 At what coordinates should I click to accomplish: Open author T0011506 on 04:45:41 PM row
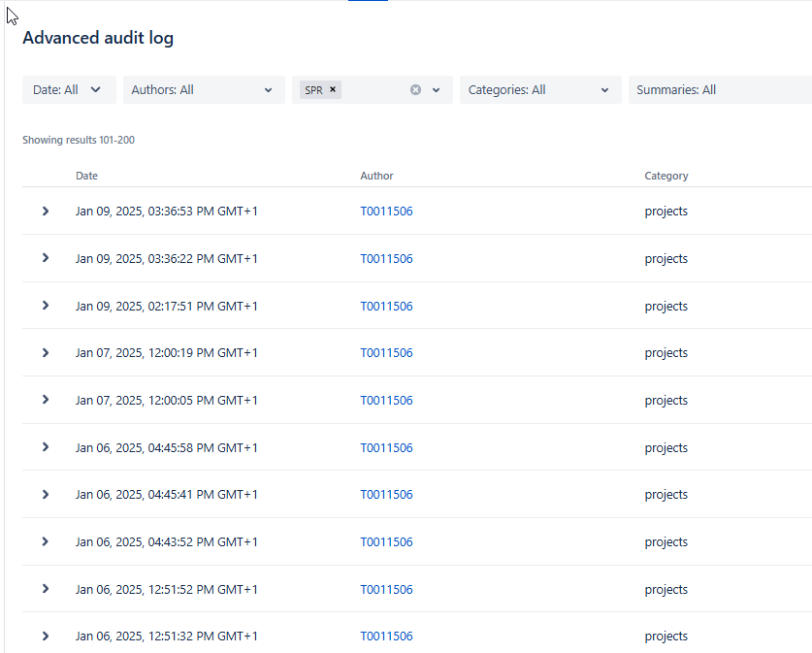(386, 495)
